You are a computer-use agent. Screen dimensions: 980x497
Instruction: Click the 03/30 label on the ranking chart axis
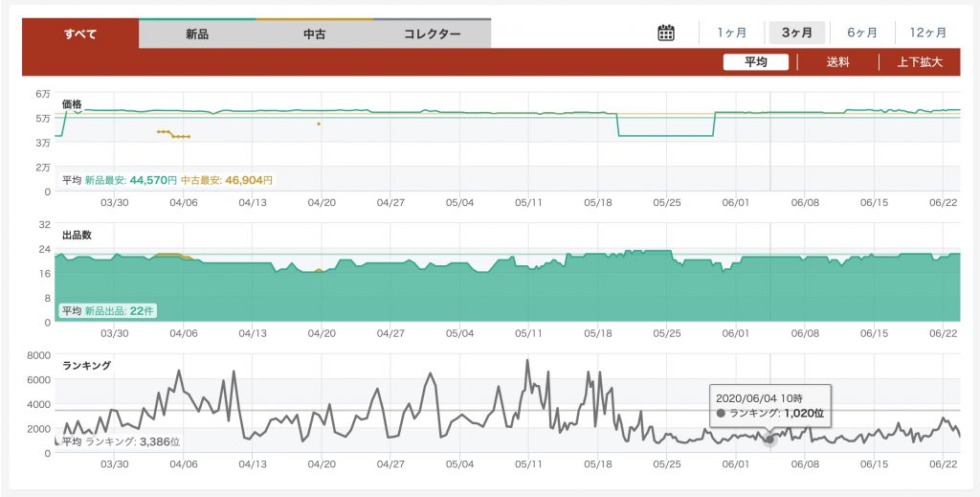coord(115,463)
